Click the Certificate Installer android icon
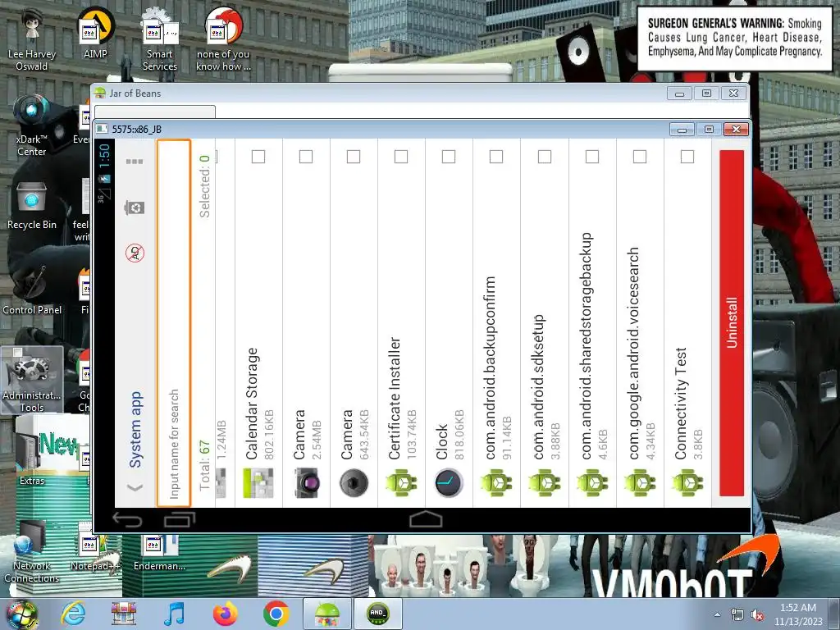 click(x=401, y=482)
